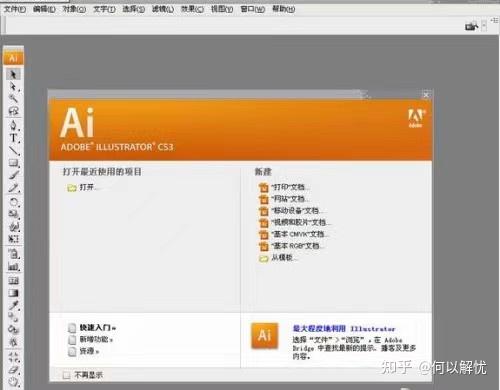Create a new "视频和胶片" document

click(295, 222)
